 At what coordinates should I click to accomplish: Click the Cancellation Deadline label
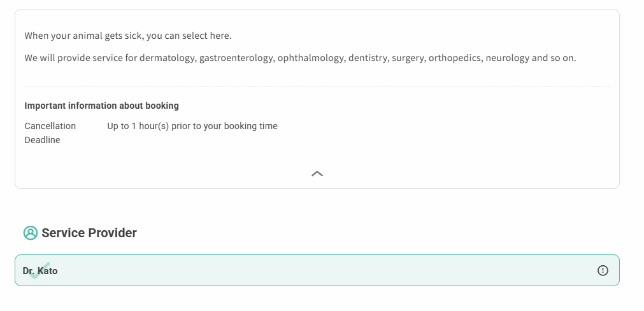50,133
